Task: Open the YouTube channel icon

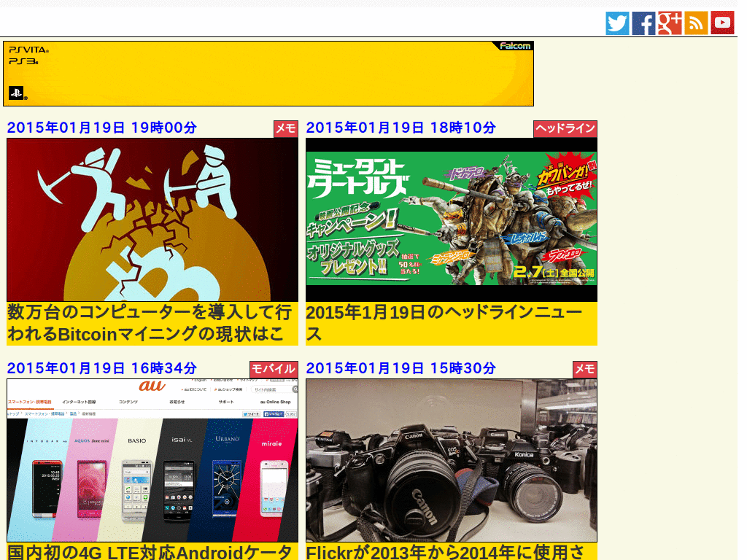Action: [722, 23]
